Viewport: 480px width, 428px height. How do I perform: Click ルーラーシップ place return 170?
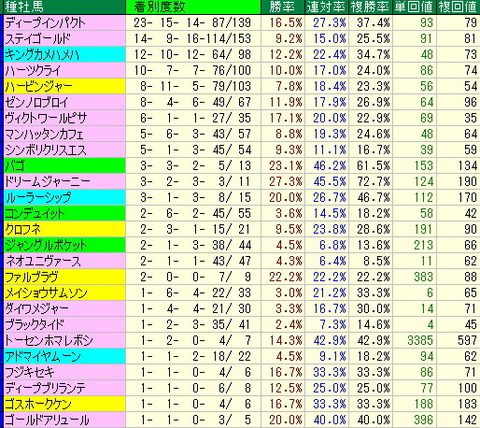click(467, 198)
